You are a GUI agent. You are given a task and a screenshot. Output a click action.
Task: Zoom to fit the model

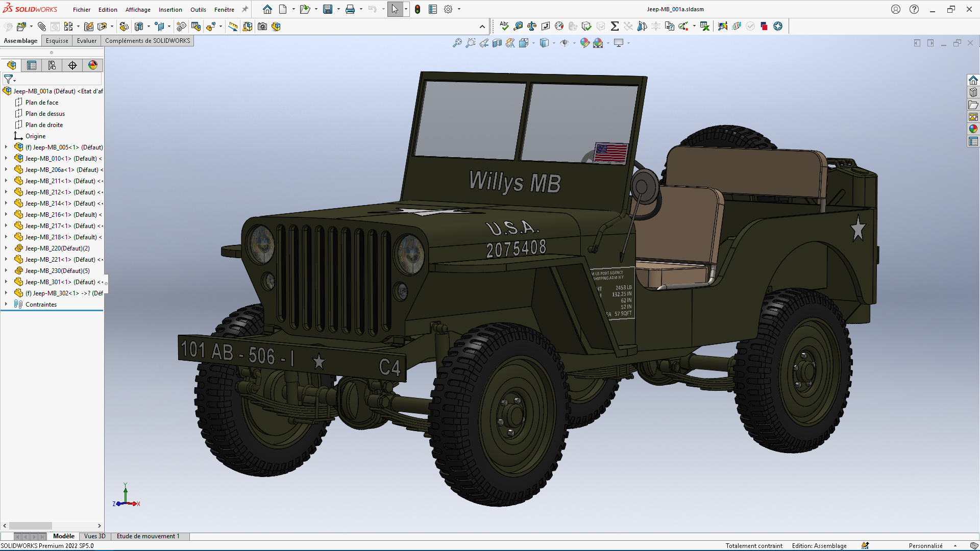click(457, 43)
